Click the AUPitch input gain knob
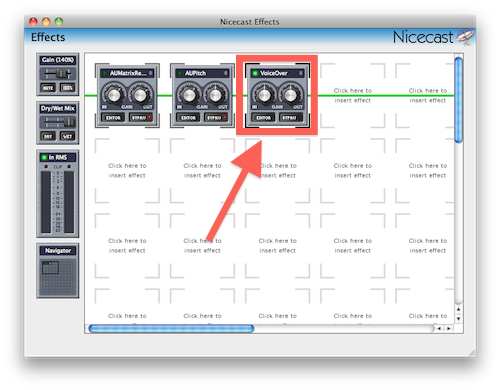 [189, 95]
